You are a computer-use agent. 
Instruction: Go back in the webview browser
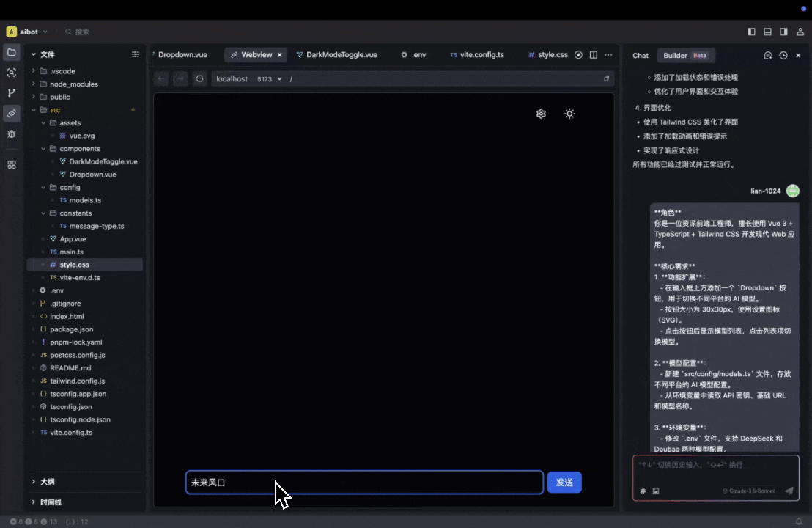161,78
